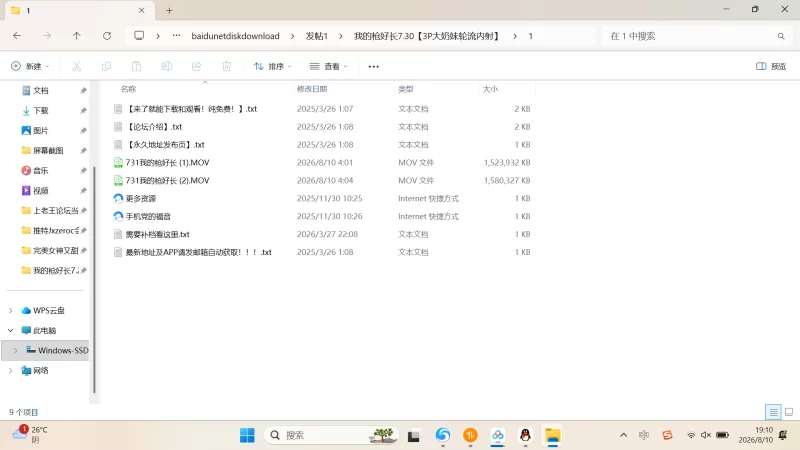Go back with the back arrow

coord(17,36)
